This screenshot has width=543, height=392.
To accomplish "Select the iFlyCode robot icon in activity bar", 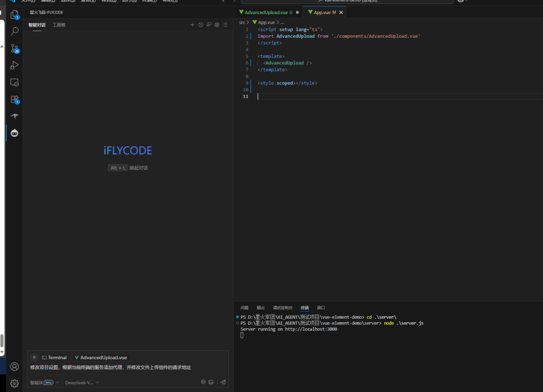I will pos(15,133).
